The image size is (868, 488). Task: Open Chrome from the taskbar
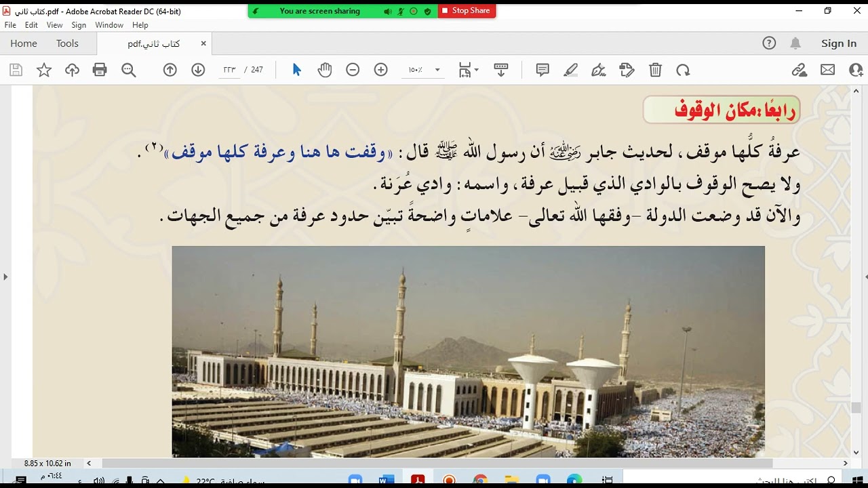(480, 481)
